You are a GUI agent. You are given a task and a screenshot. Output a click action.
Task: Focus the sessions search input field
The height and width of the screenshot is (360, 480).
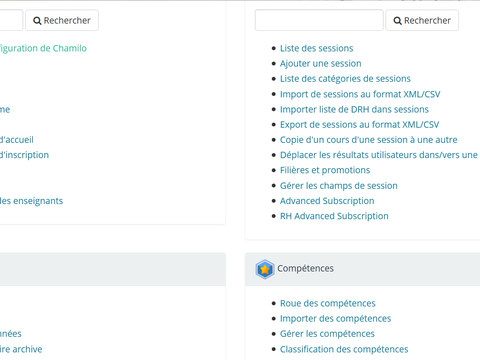(x=319, y=20)
